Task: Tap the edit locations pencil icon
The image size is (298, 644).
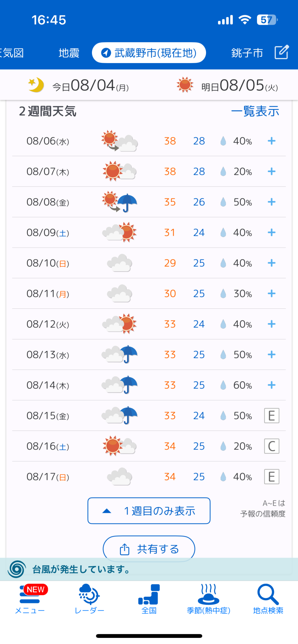Action: point(281,52)
